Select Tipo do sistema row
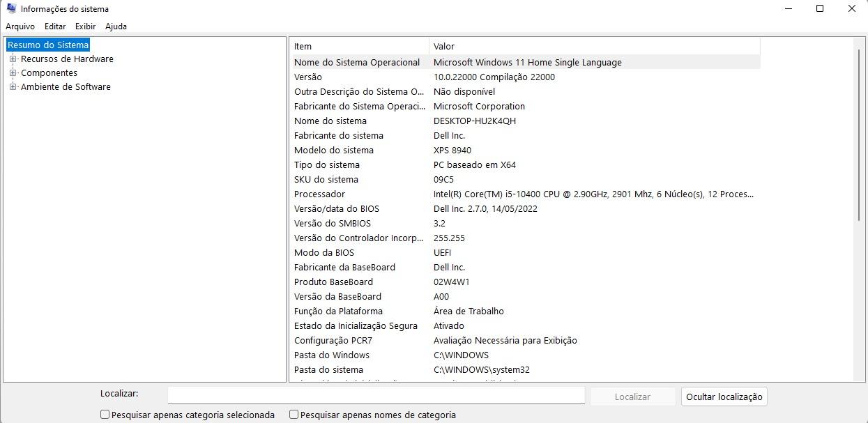Viewport: 868px width, 423px height. coord(525,165)
